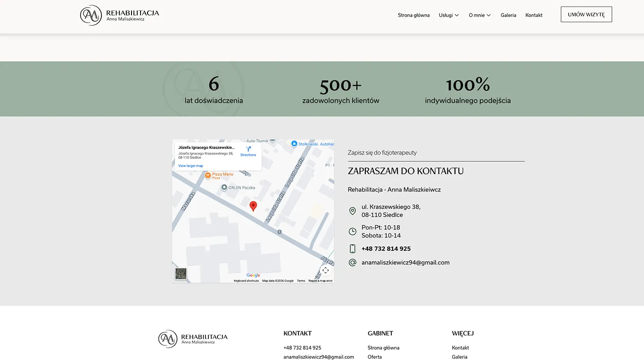Image resolution: width=644 pixels, height=362 pixels.
Task: Click the email icon next to the gmail address
Action: 352,262
